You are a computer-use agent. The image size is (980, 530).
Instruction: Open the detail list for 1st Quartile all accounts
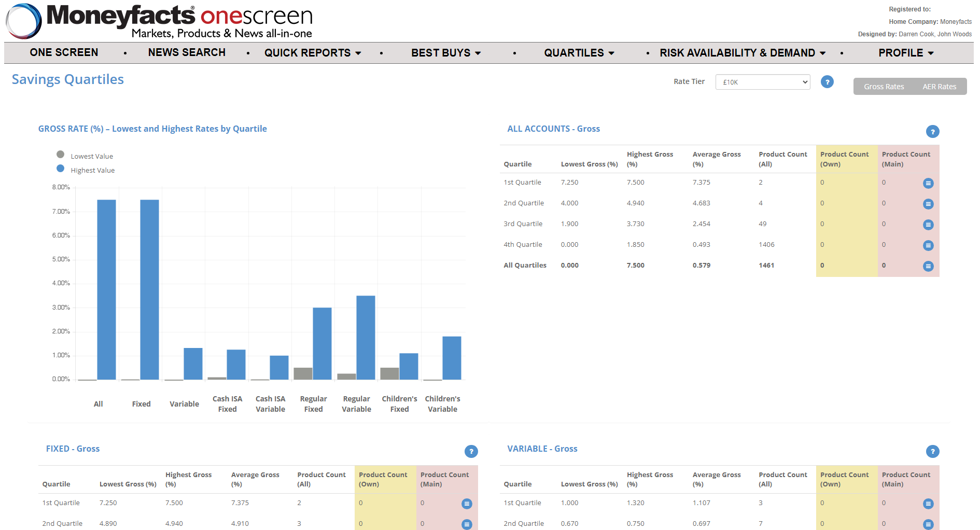click(928, 183)
